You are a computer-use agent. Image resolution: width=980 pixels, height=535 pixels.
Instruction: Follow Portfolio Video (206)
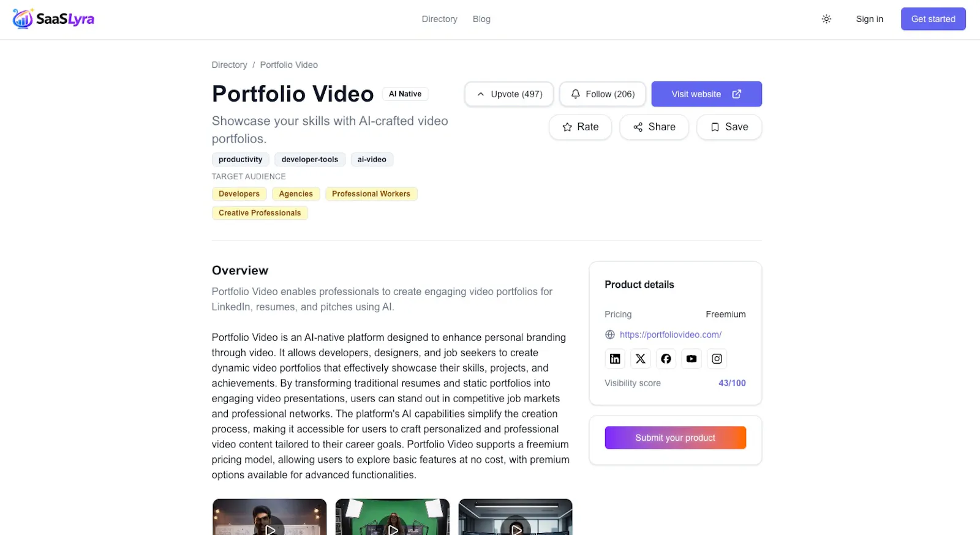[603, 94]
